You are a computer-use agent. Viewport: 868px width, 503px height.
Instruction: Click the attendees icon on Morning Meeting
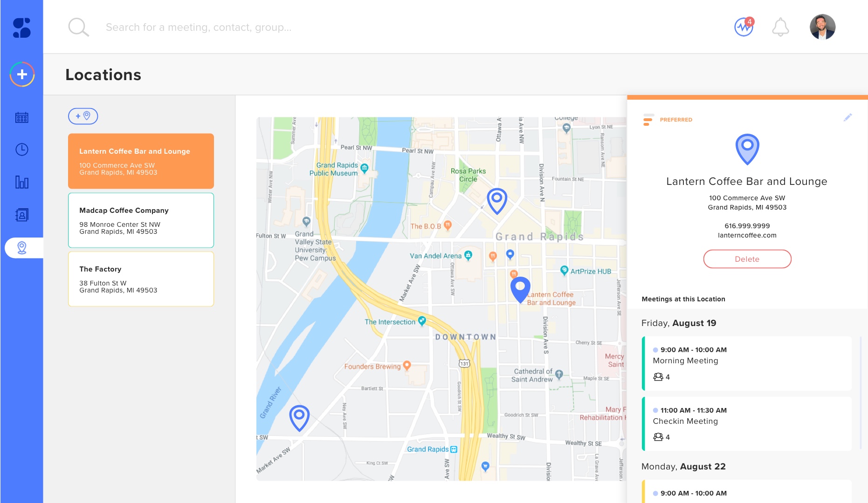coord(658,377)
